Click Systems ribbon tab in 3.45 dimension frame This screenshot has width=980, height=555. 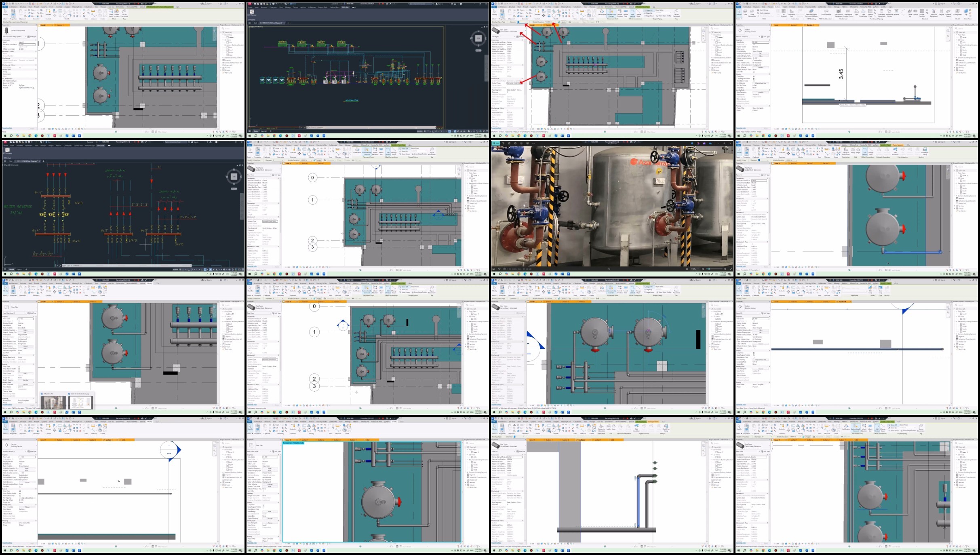pyautogui.click(x=778, y=7)
